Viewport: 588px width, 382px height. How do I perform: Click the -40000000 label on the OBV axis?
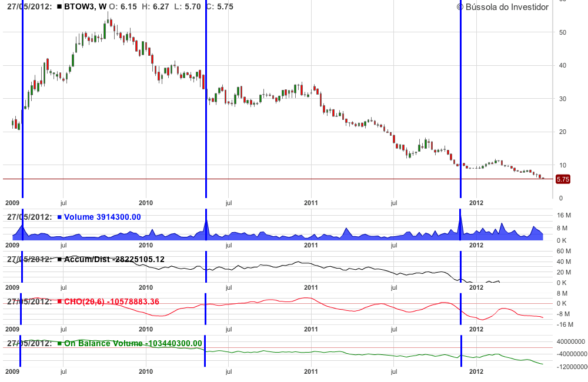[x=572, y=354]
